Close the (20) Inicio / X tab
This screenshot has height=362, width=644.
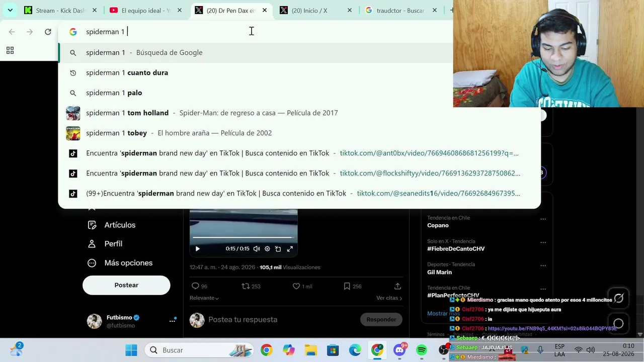(x=349, y=10)
